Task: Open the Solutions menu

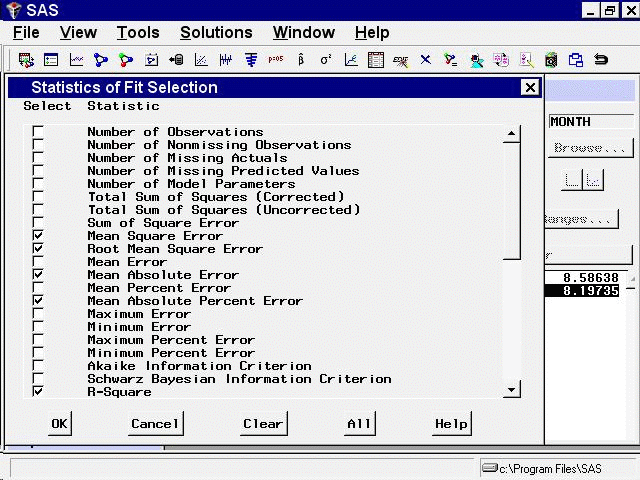Action: (x=216, y=33)
